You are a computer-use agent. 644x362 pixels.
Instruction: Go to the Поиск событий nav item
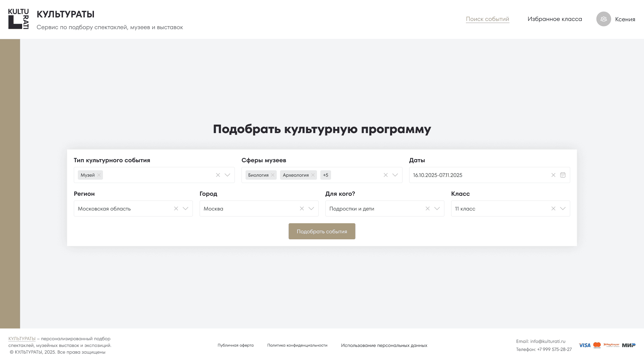tap(487, 19)
